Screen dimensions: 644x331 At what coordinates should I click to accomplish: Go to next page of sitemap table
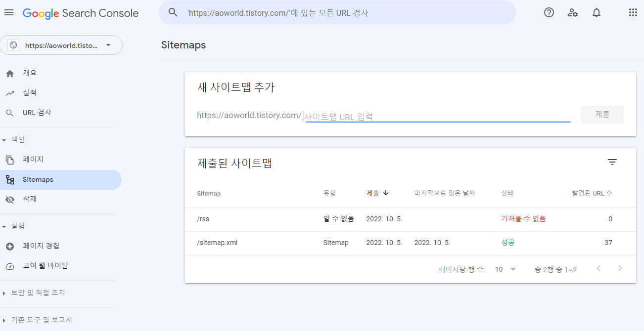[620, 269]
